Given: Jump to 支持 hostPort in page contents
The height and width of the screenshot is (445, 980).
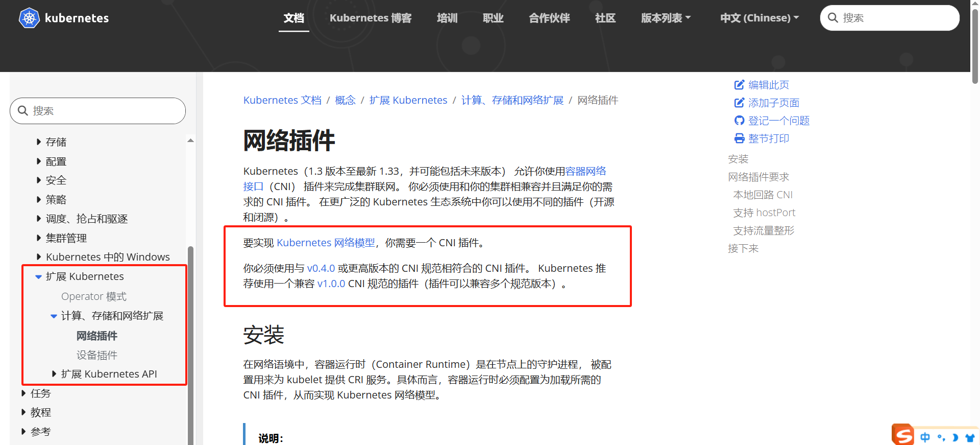Looking at the screenshot, I should click(764, 213).
